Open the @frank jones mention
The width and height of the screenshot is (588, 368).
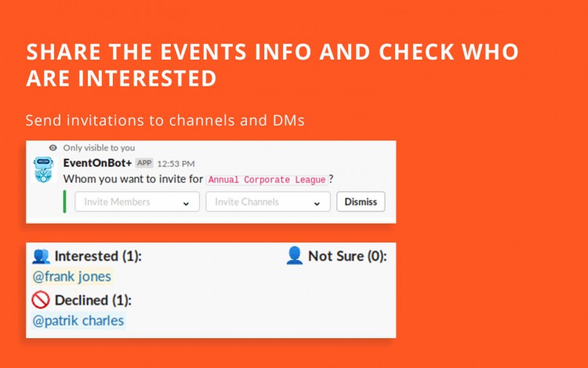pyautogui.click(x=71, y=277)
